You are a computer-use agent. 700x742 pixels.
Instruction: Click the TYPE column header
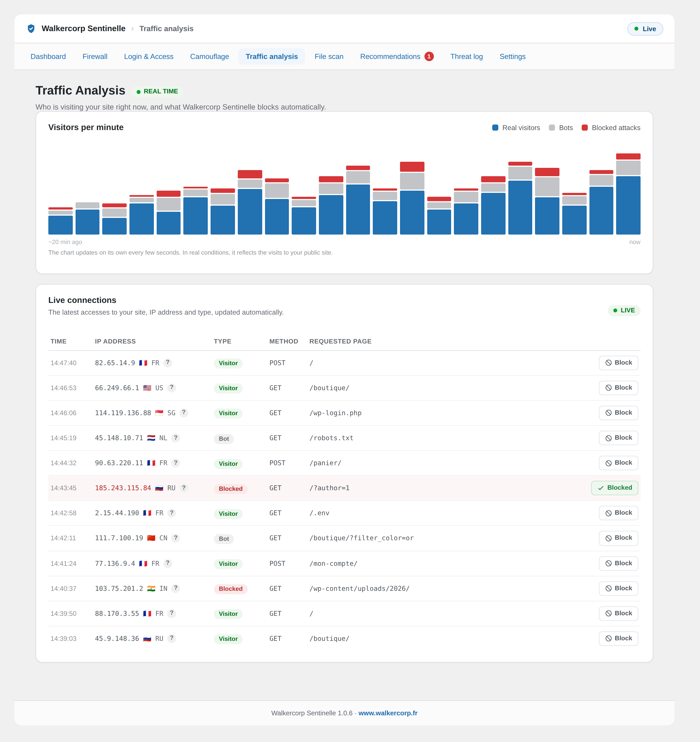[222, 341]
